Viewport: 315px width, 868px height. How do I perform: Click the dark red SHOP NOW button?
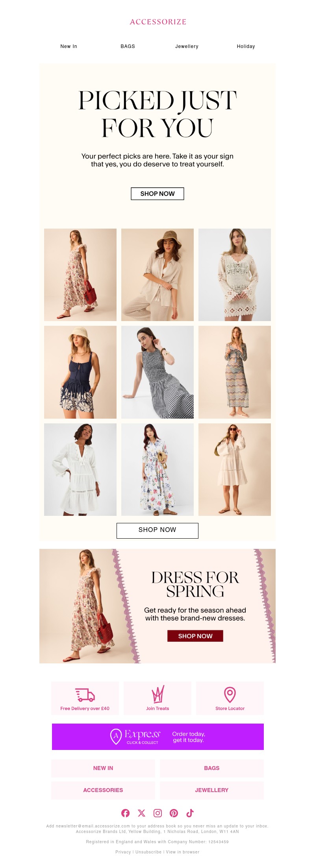point(195,636)
